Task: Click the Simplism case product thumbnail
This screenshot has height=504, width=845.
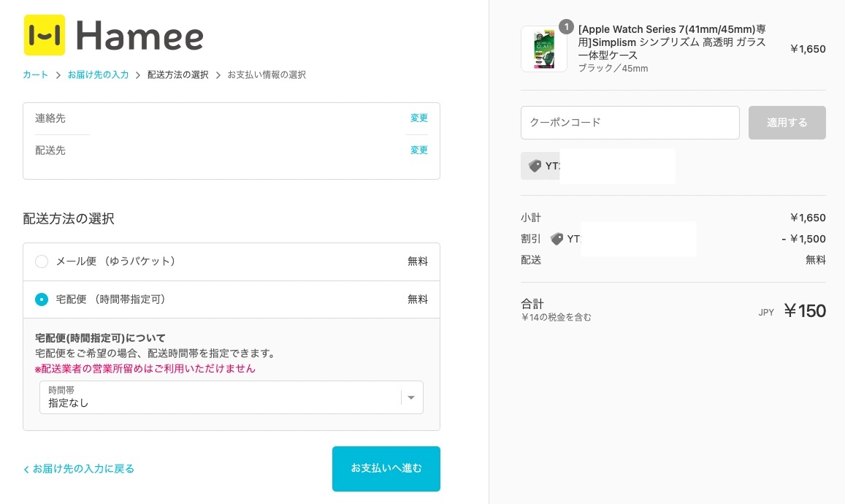Action: [543, 49]
